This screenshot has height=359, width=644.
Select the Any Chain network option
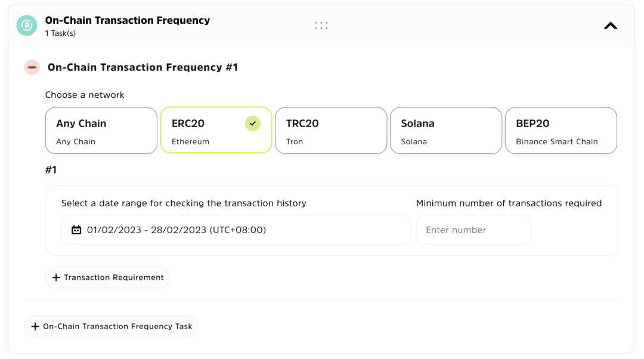(101, 131)
